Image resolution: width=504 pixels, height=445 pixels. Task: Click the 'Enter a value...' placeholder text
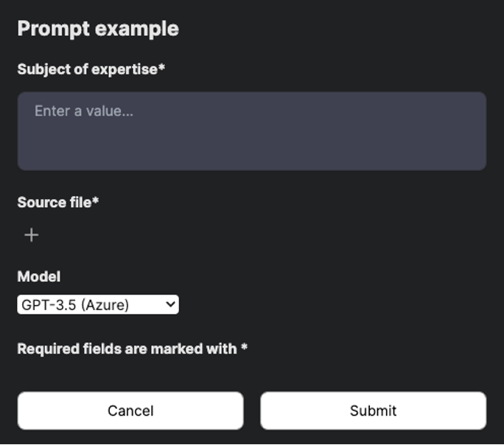coord(83,112)
